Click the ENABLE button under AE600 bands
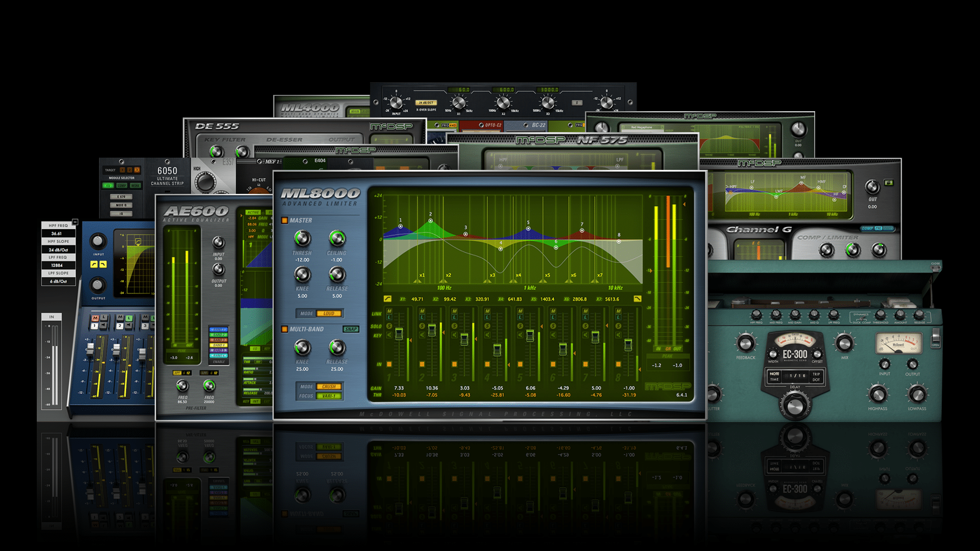The image size is (980, 551). click(x=219, y=362)
